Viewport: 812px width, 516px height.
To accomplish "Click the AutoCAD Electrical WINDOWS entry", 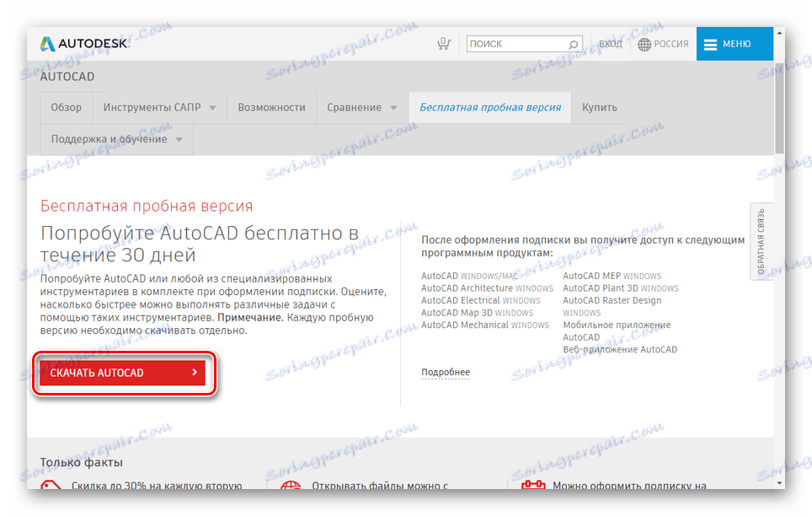I will [x=481, y=300].
